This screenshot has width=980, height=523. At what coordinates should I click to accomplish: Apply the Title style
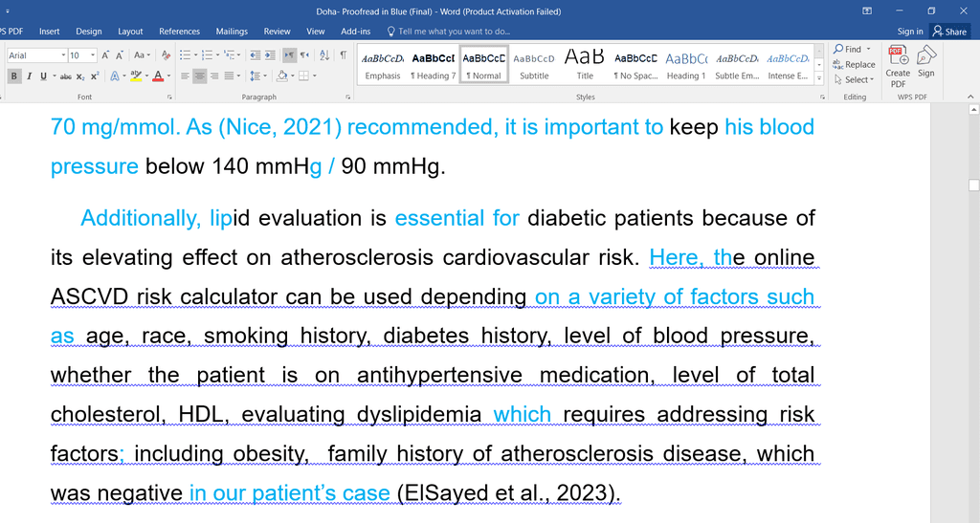pyautogui.click(x=585, y=66)
